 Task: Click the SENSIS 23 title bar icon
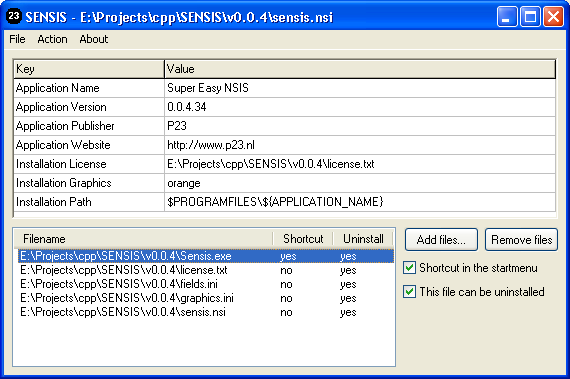[14, 16]
